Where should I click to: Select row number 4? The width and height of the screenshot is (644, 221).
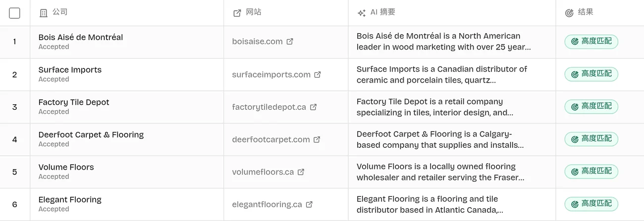[14, 139]
